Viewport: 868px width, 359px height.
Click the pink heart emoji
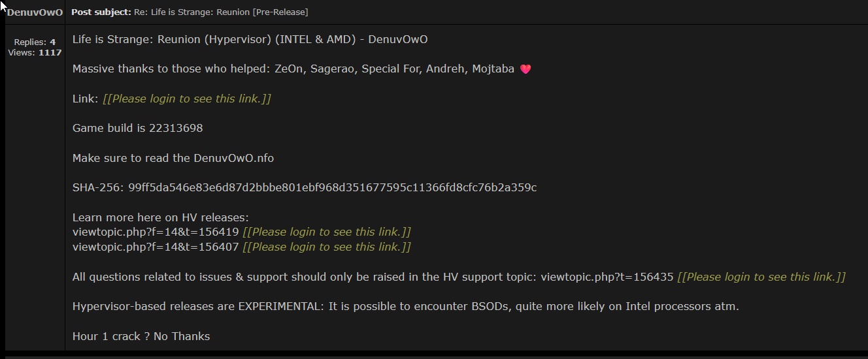pos(526,69)
